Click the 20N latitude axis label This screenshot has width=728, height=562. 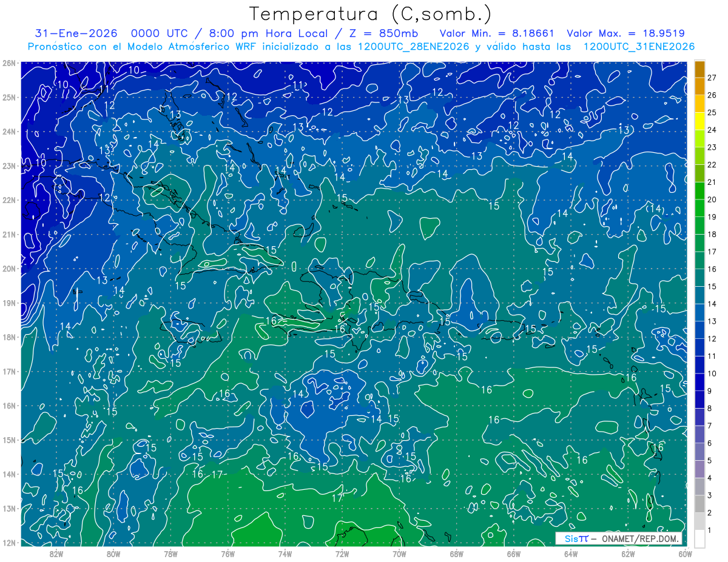coord(10,269)
